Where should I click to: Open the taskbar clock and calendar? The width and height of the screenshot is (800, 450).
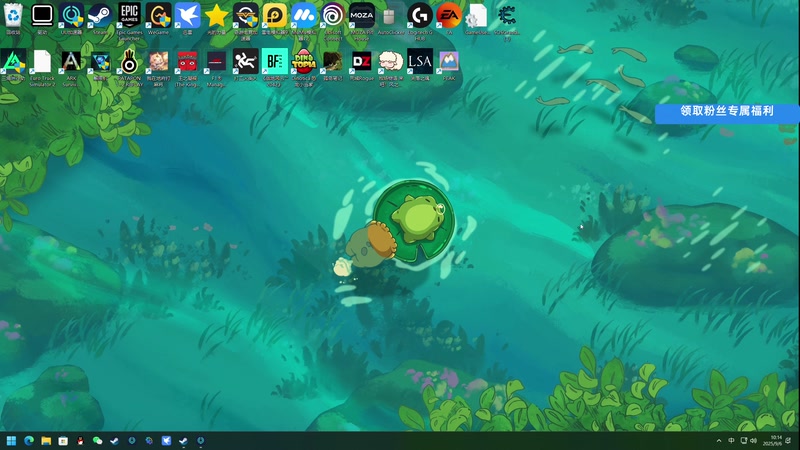point(772,441)
